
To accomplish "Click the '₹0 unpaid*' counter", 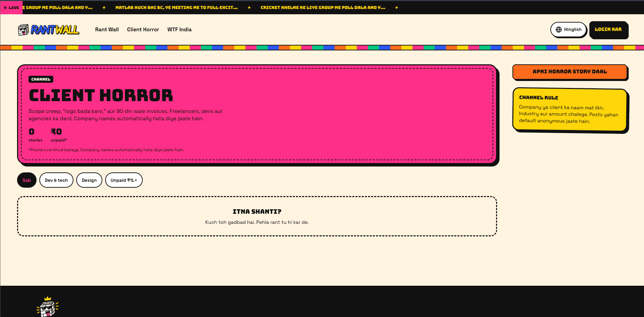I will tap(59, 135).
